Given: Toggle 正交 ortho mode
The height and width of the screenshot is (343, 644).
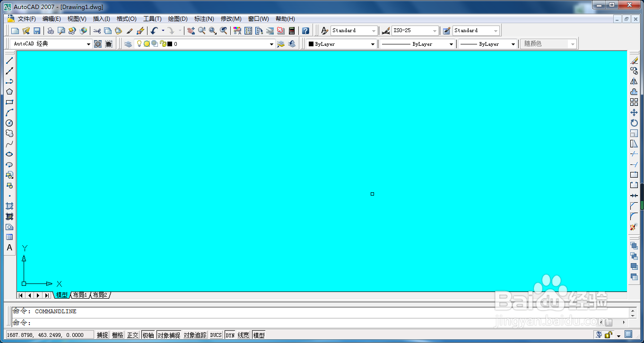Looking at the screenshot, I should (133, 335).
